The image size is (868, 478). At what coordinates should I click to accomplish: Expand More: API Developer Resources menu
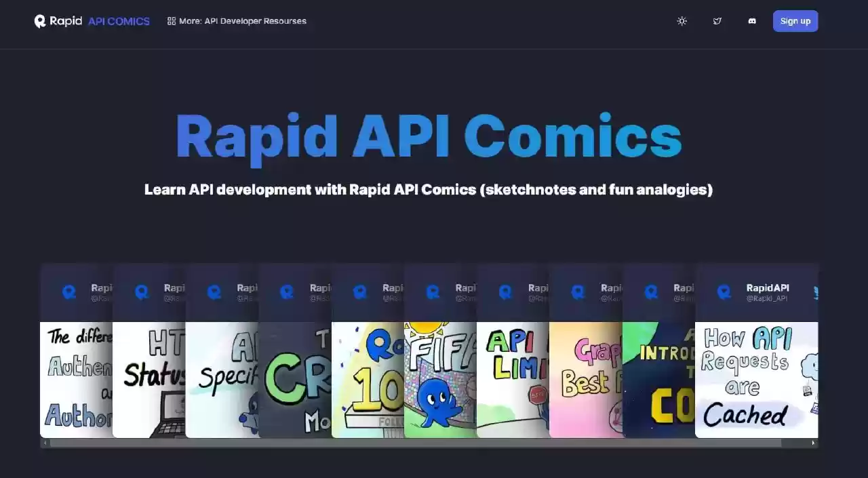[x=237, y=21]
